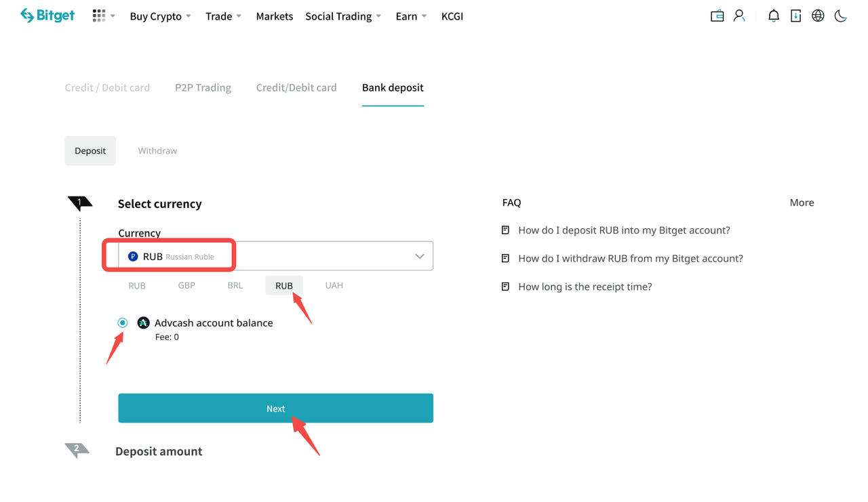Screen dimensions: 868x502
Task: Expand the Trade dropdown menu
Action: click(224, 16)
